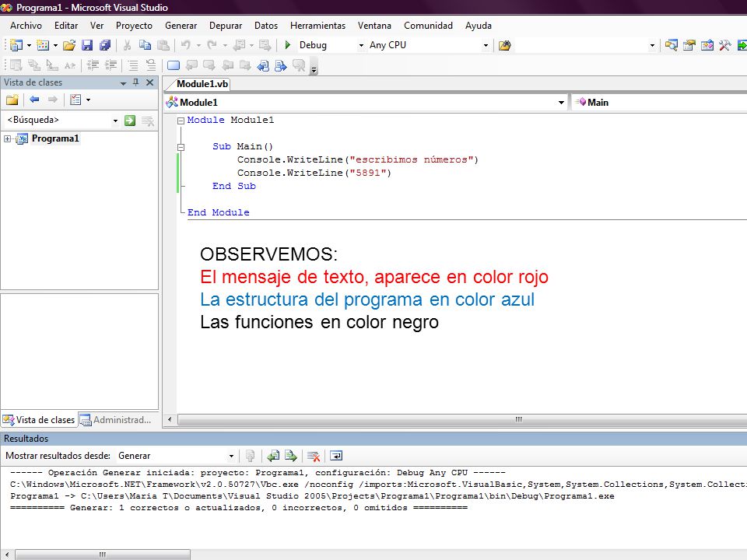This screenshot has height=560, width=747.
Task: Open the Find combo box dropdown arrow
Action: (652, 45)
